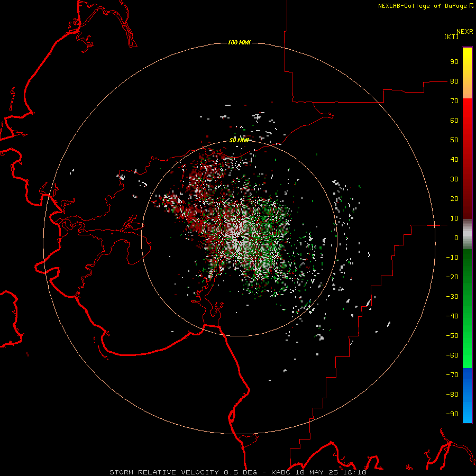
Task: Click the 0 value on the scale
Action: (456, 238)
